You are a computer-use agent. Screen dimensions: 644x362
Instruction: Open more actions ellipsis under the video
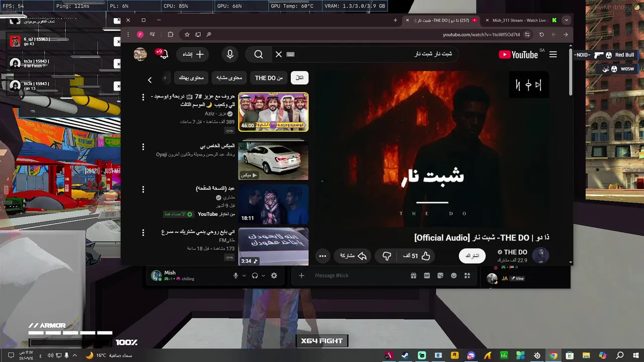pyautogui.click(x=323, y=256)
